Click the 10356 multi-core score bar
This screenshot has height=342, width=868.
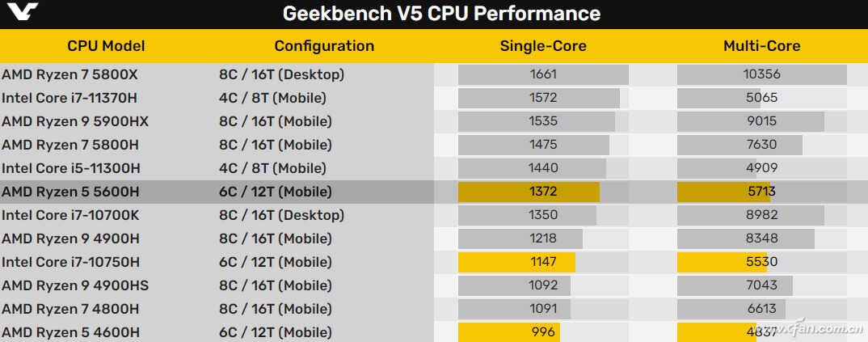coord(761,74)
